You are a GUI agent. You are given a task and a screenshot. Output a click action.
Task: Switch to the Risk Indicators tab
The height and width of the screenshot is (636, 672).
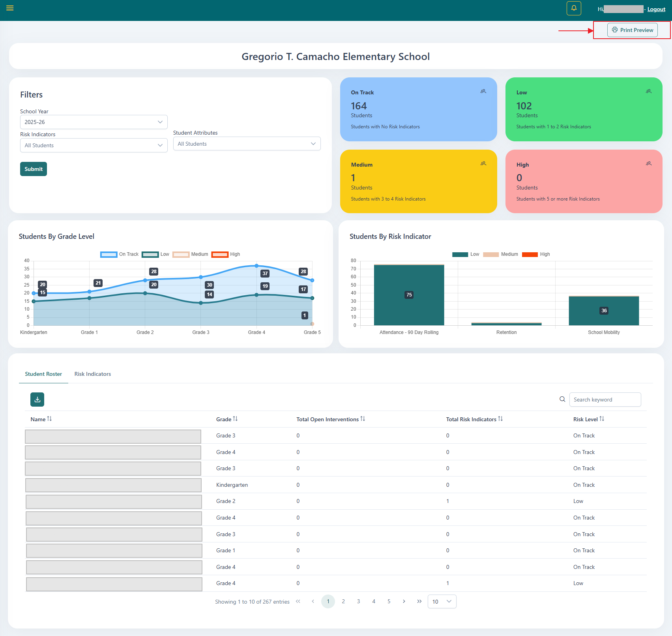92,374
